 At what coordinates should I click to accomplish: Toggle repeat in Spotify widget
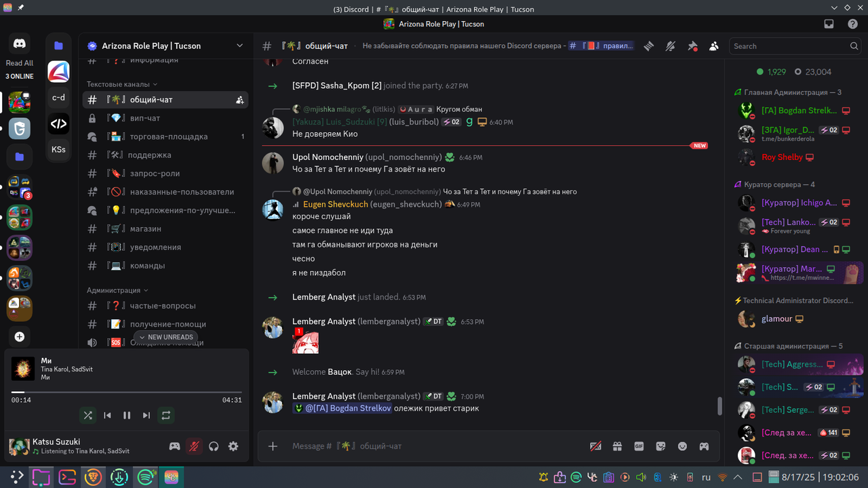point(166,415)
